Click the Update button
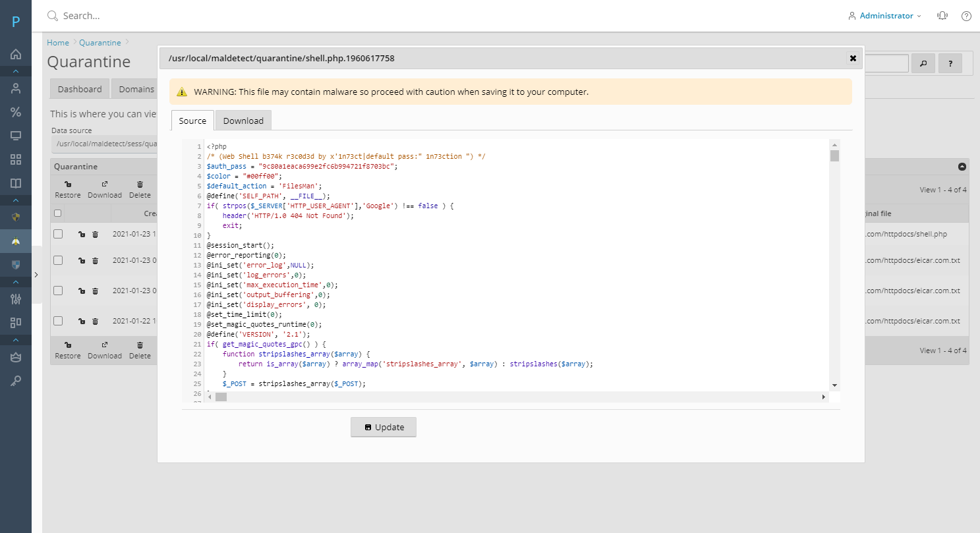 (x=384, y=427)
